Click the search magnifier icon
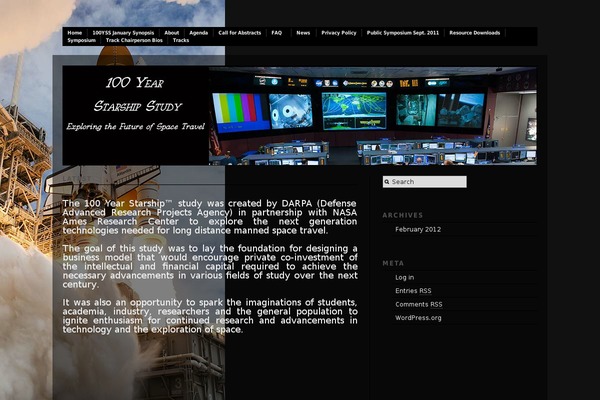 coord(388,182)
